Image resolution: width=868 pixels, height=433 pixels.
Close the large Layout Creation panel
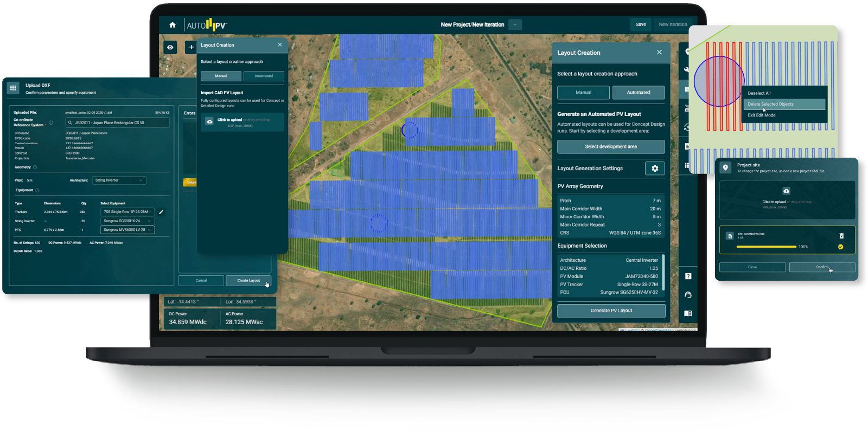coord(659,53)
